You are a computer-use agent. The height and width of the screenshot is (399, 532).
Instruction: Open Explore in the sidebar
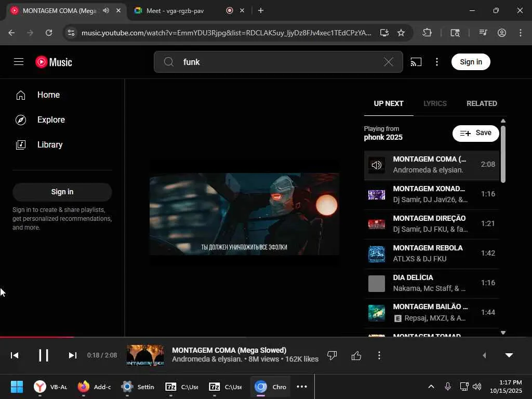(x=62, y=120)
